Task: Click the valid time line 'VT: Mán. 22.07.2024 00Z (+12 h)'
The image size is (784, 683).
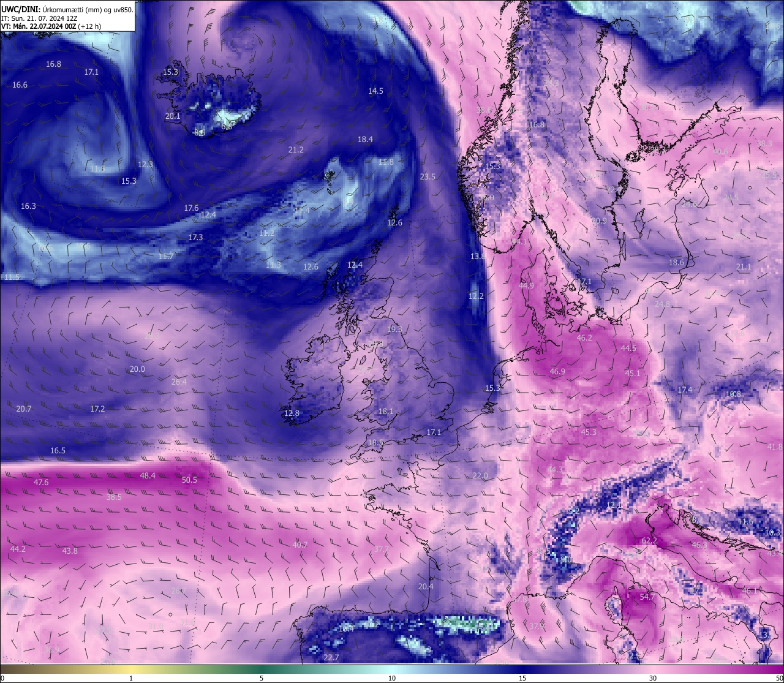Action: tap(51, 26)
